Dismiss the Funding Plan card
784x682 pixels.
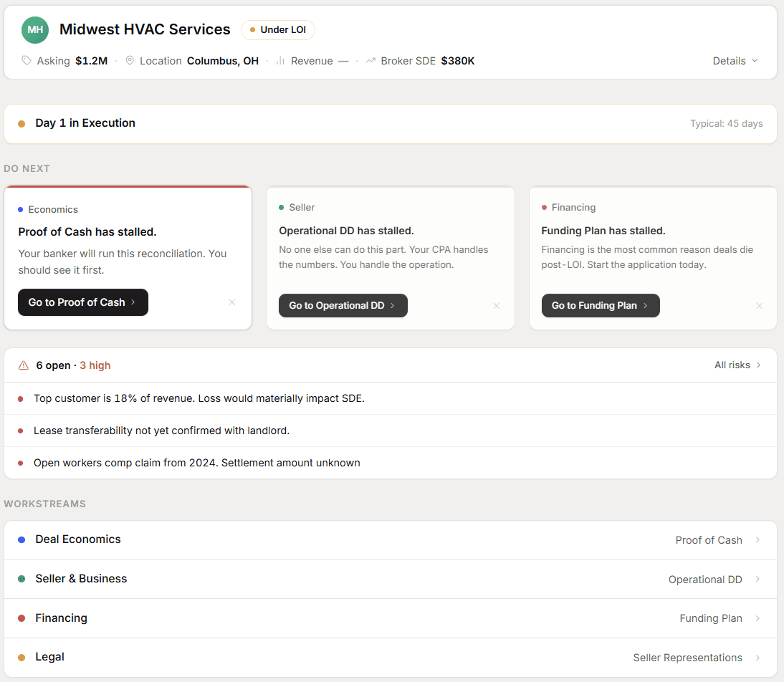point(760,305)
